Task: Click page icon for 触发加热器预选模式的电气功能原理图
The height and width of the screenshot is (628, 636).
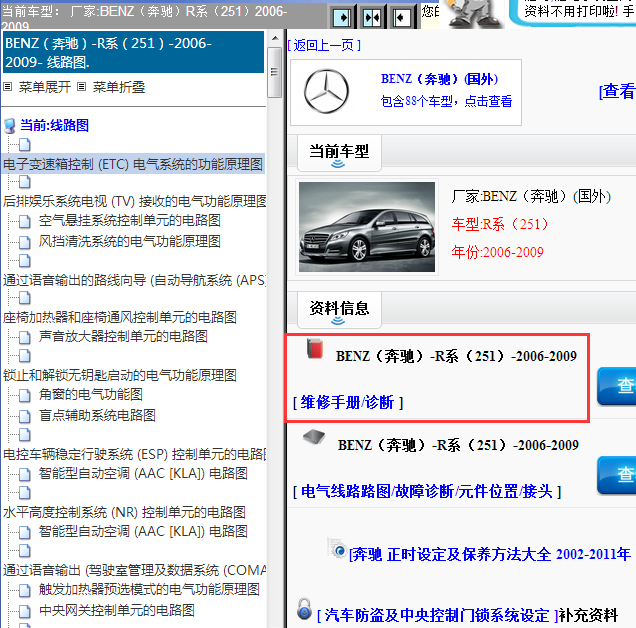Action: (x=25, y=590)
